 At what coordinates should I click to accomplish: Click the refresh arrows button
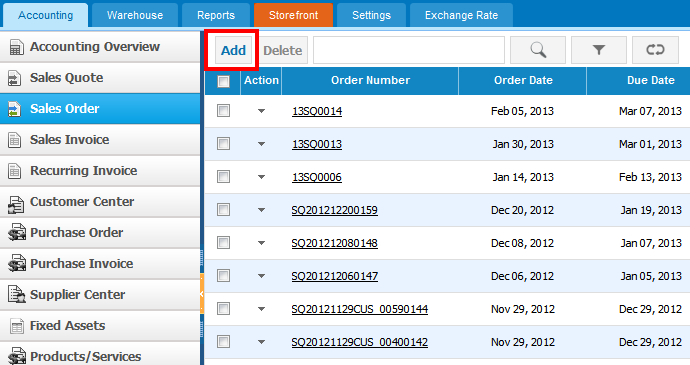coord(655,50)
